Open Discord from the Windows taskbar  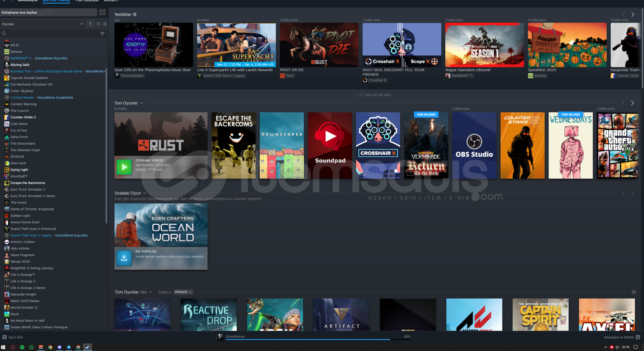pyautogui.click(x=59, y=347)
